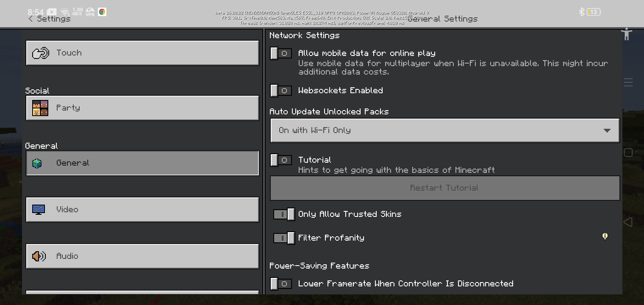Disable Only Allow Trusted Skins
Viewport: 644px width, 305px height.
[284, 214]
